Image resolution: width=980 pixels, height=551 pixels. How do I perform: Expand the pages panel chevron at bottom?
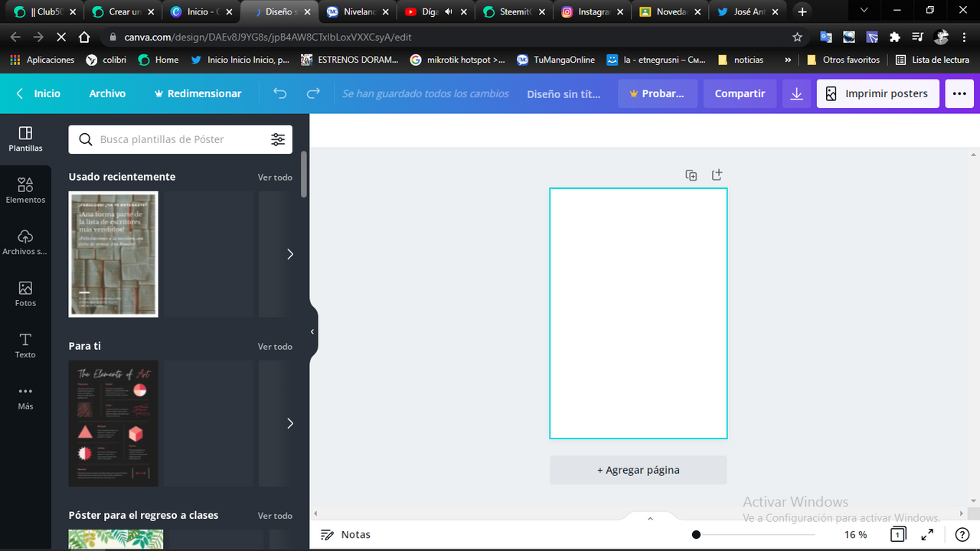click(650, 519)
